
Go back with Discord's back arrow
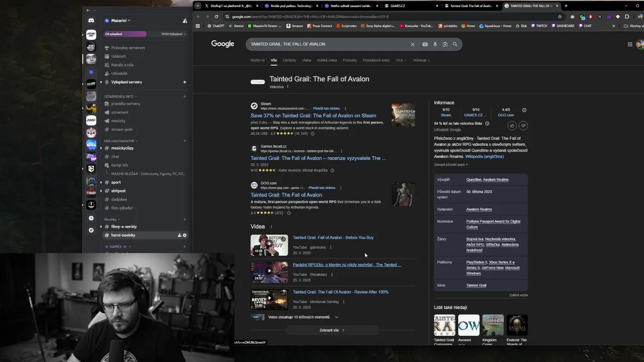click(x=88, y=10)
